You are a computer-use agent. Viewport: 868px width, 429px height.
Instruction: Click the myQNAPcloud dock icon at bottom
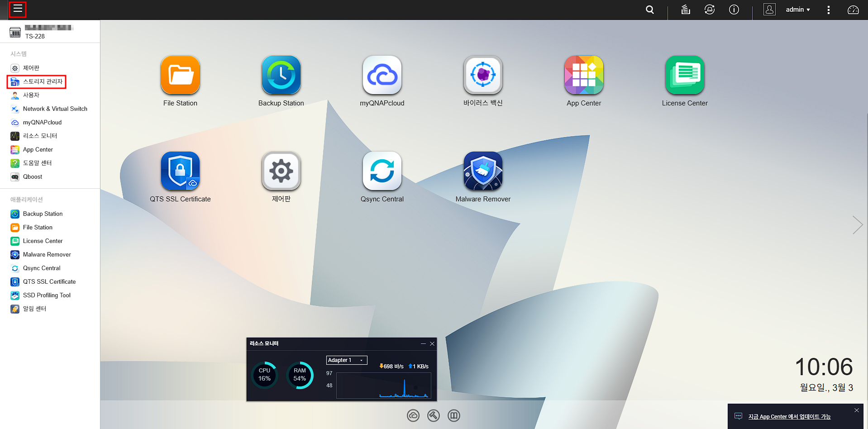tap(413, 415)
